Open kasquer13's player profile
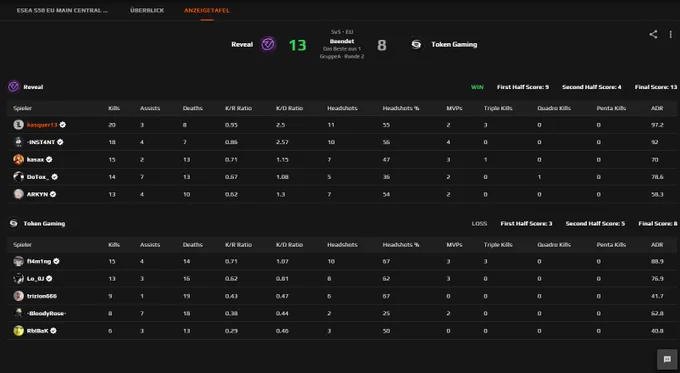Viewport: 680px width, 373px height. [x=42, y=125]
